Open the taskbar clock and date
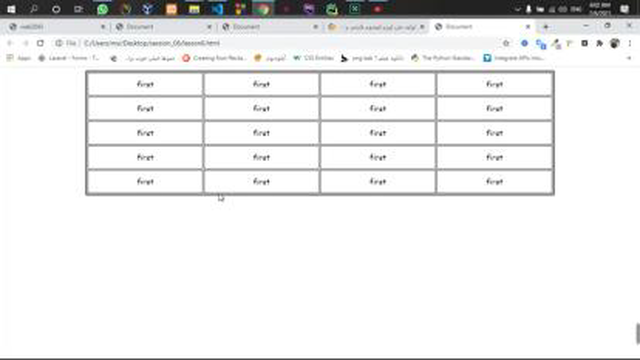The image size is (640, 360). coord(600,9)
